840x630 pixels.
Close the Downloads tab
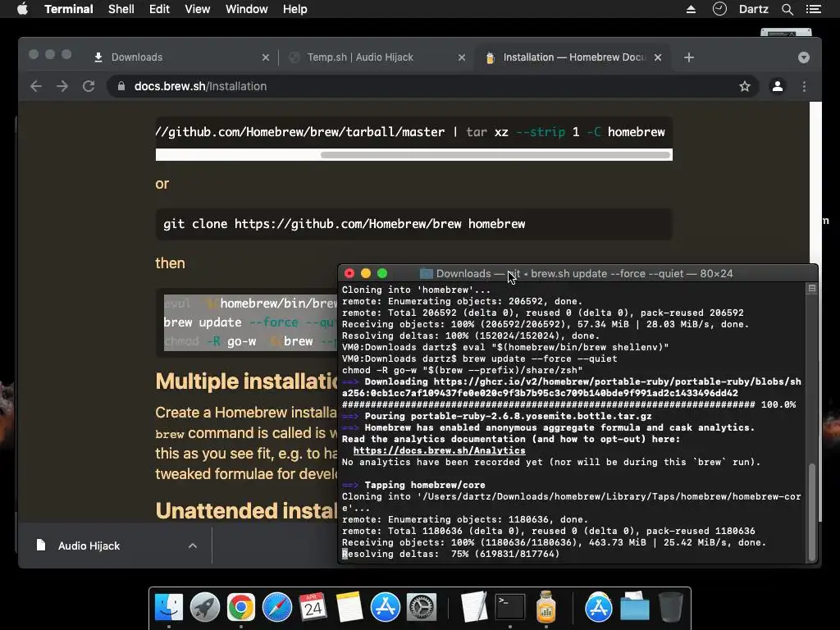[x=265, y=57]
